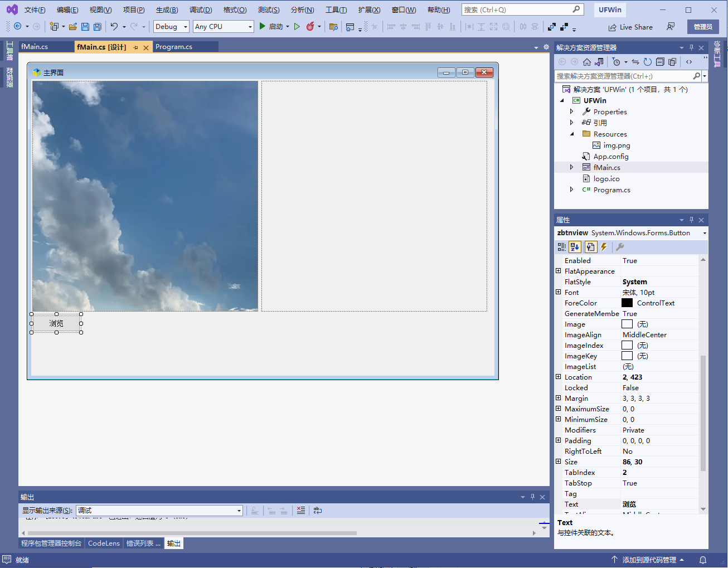Click the 管理员 button
Viewport: 728px width, 568px height.
(x=703, y=27)
